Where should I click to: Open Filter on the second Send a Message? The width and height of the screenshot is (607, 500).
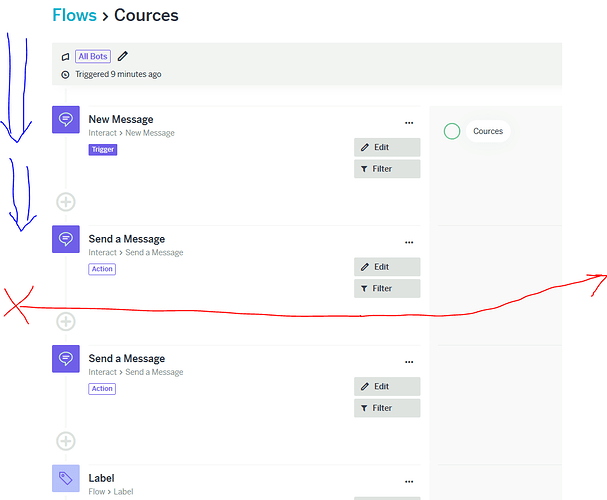click(387, 408)
